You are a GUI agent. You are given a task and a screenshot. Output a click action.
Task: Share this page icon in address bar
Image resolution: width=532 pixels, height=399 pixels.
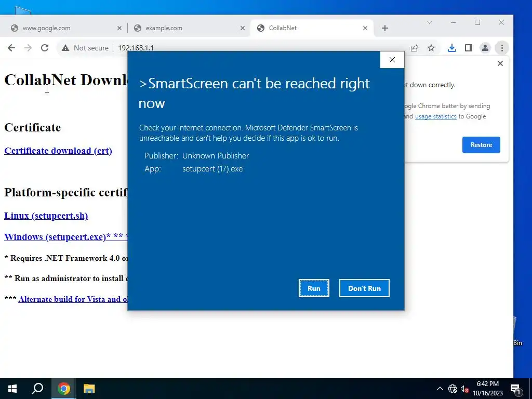(415, 48)
